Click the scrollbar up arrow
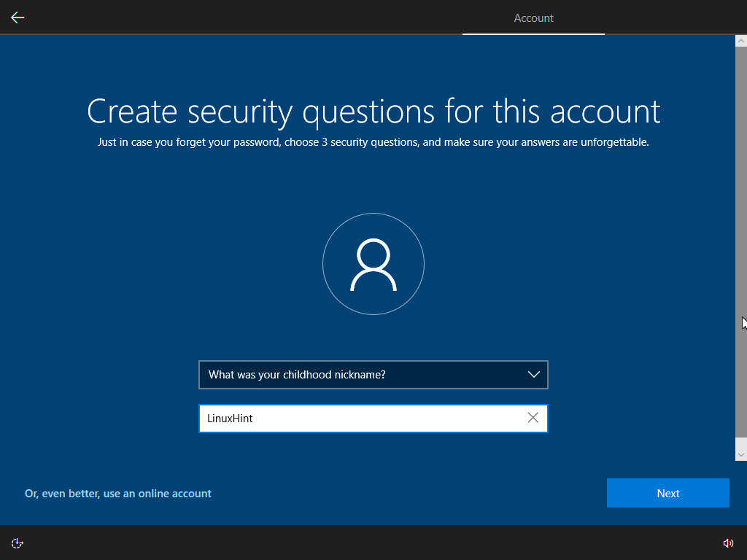Viewport: 747px width, 560px height. 741,41
